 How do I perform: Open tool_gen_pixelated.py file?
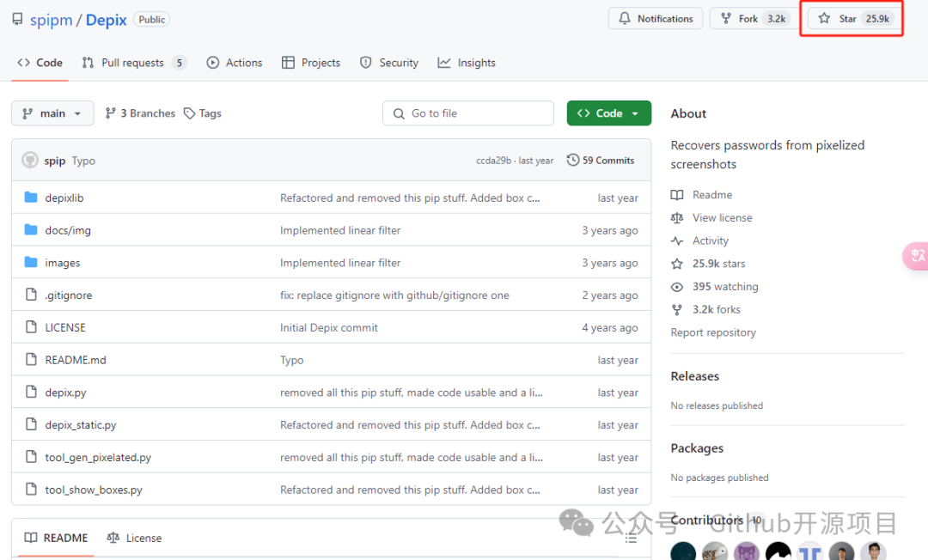click(98, 458)
